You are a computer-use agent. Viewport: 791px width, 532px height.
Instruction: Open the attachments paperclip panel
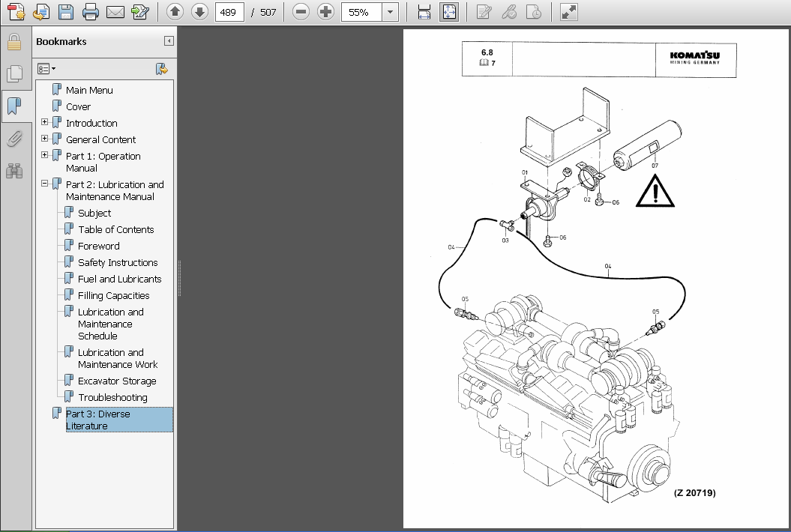click(x=15, y=139)
